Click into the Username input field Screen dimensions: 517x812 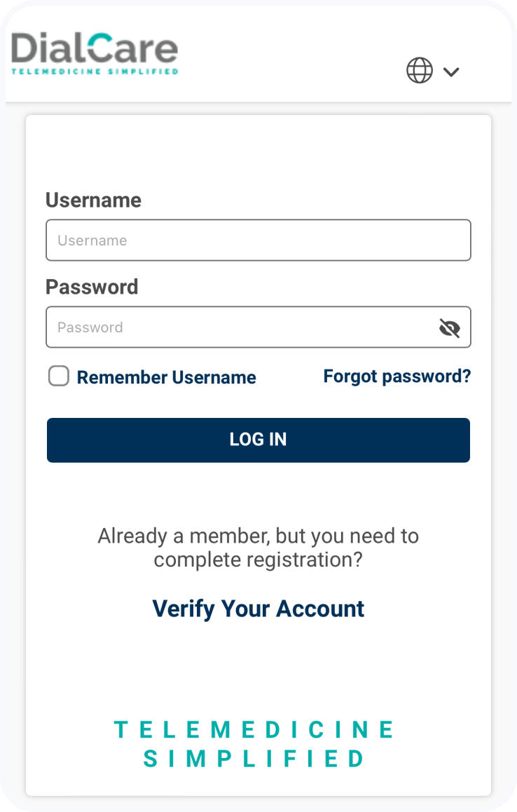[x=258, y=241]
